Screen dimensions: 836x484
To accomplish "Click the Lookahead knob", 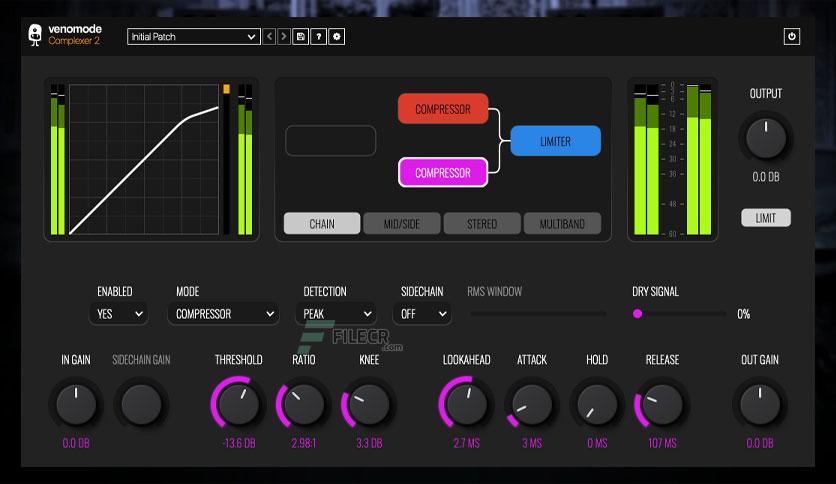I will pos(467,404).
